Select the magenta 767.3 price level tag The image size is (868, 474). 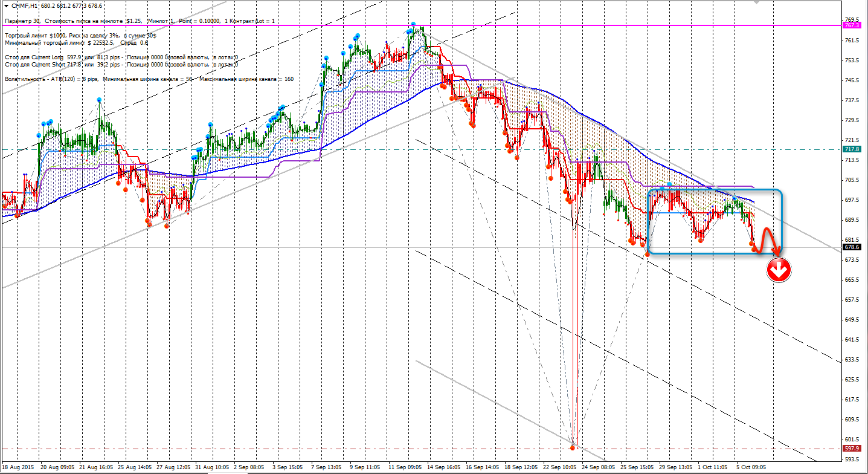[x=852, y=25]
